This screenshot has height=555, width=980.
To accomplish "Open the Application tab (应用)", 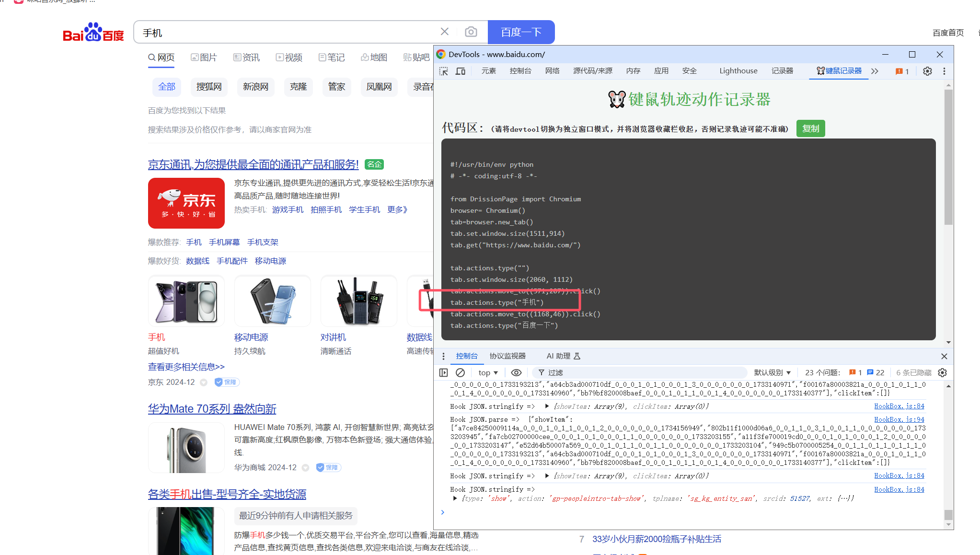I will [x=661, y=71].
